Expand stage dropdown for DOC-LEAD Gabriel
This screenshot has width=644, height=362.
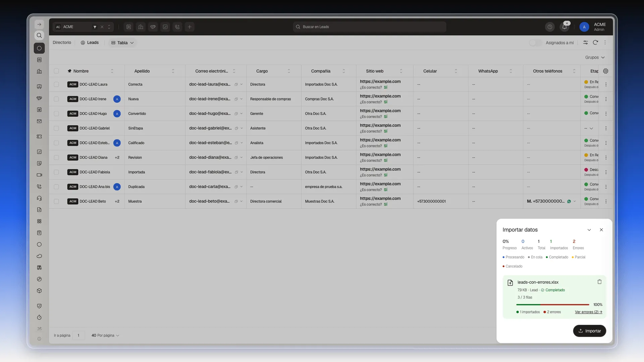(591, 128)
